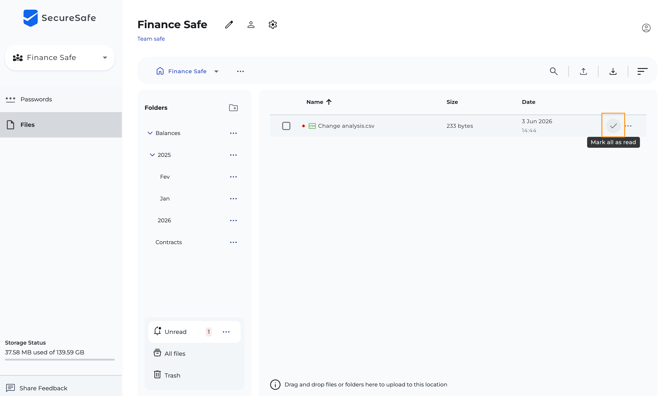This screenshot has width=670, height=396.
Task: Open the user account profile icon
Action: [646, 28]
